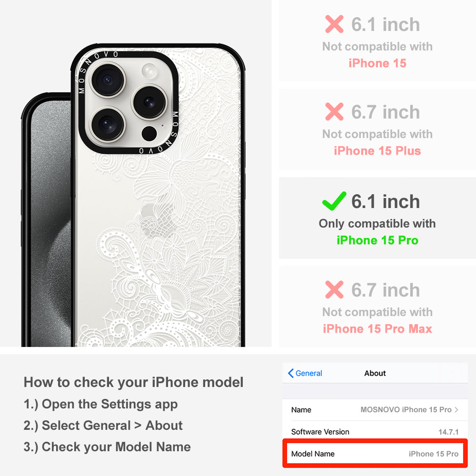This screenshot has width=476, height=476.
Task: Click the red X for iPhone 15 Plus
Action: [334, 112]
